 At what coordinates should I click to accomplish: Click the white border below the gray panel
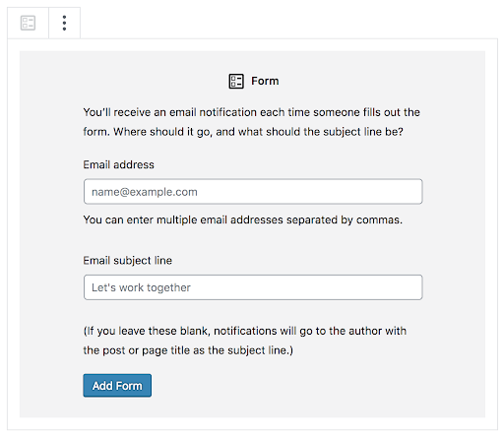[x=252, y=423]
